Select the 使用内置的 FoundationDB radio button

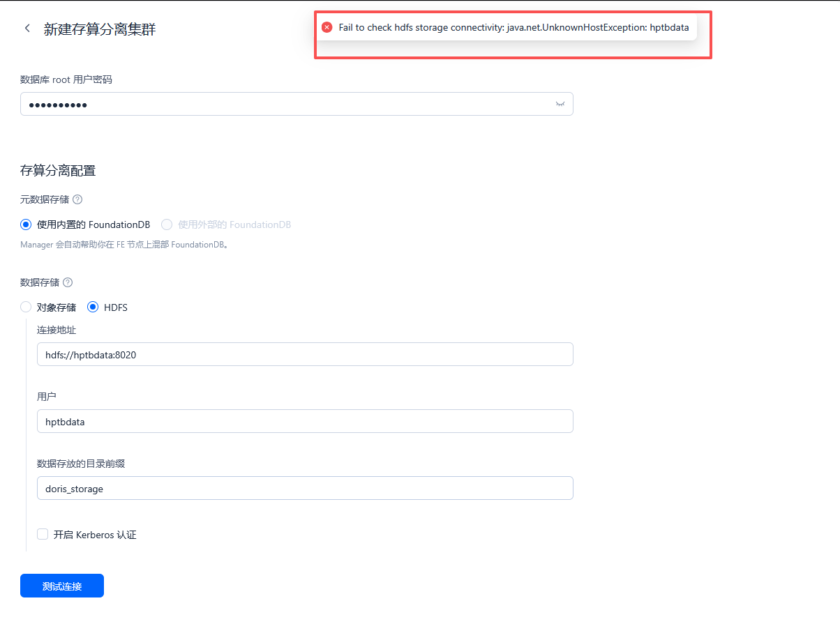pyautogui.click(x=26, y=224)
